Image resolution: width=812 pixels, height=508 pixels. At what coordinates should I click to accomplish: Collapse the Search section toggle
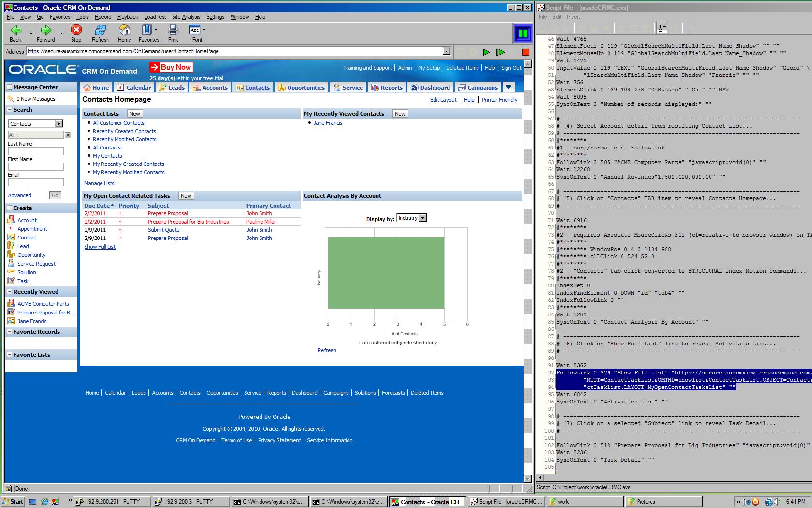9,110
